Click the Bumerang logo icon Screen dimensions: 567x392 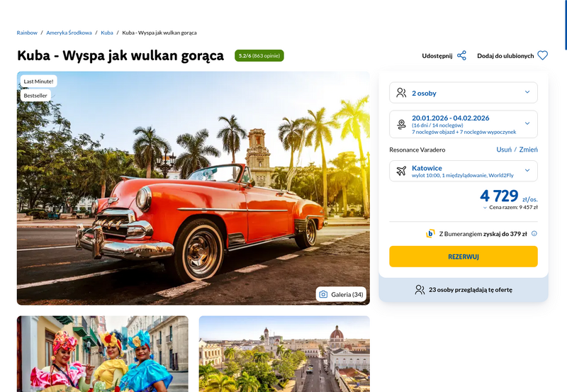pyautogui.click(x=430, y=234)
